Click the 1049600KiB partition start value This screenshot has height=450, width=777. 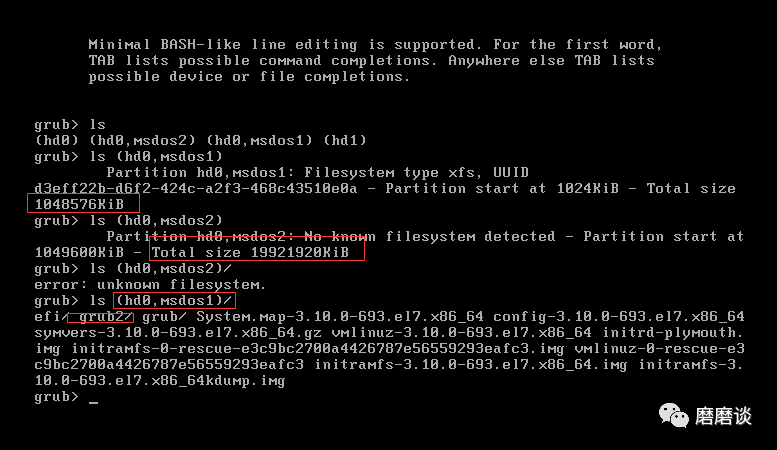pos(79,252)
